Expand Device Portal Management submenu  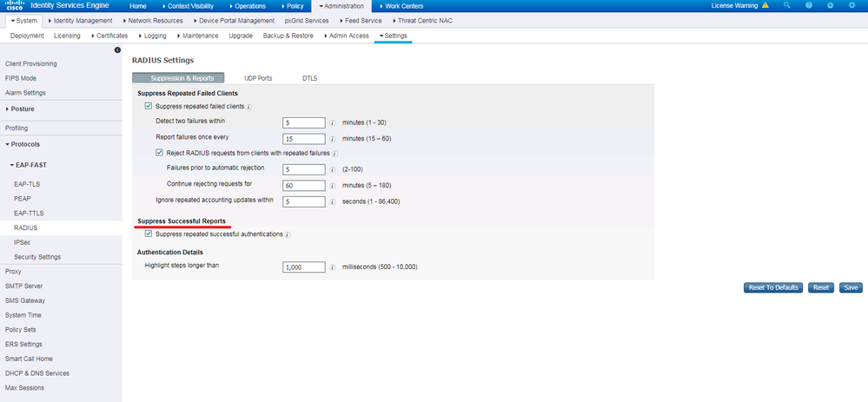(234, 21)
